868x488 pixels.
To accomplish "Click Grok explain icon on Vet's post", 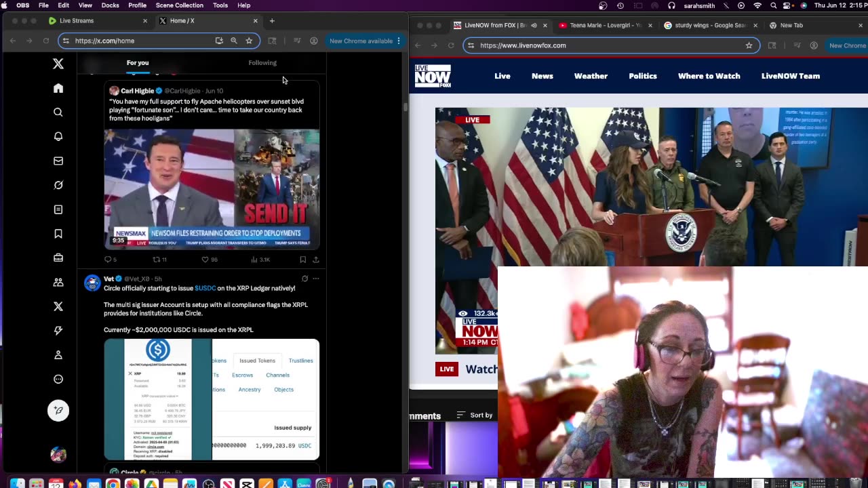I will click(304, 279).
